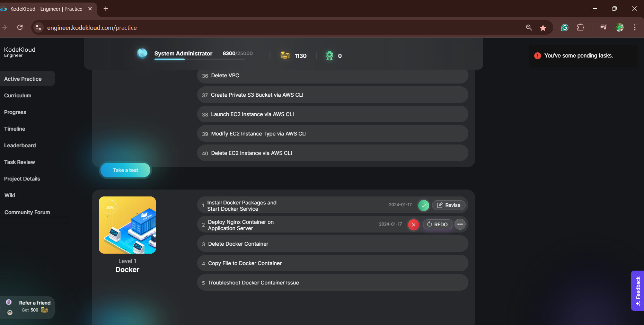Open the media control icon in toolbar
Image resolution: width=644 pixels, height=325 pixels.
tap(603, 27)
